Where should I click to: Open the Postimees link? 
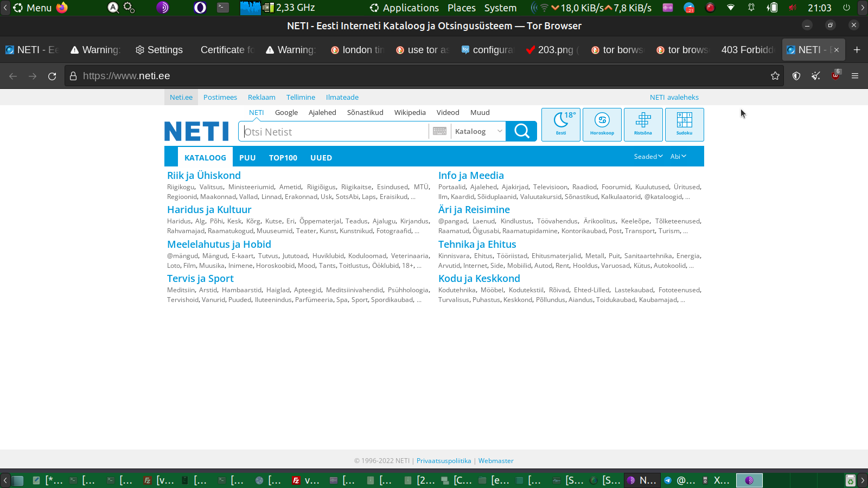click(220, 98)
